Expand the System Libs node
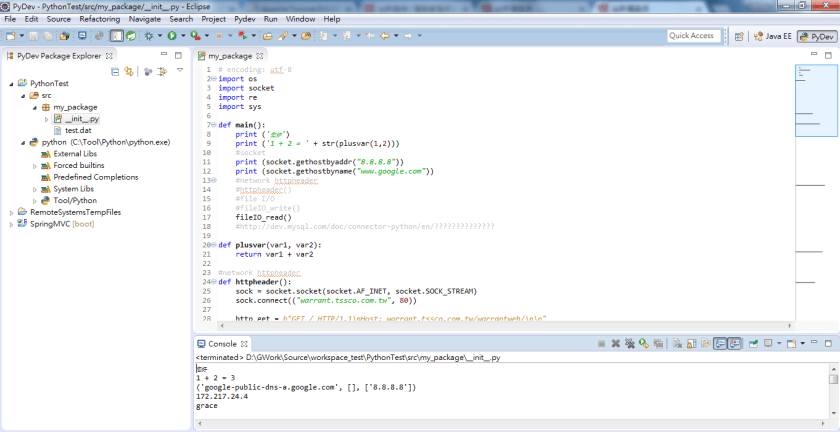Image resolution: width=840 pixels, height=432 pixels. tap(34, 189)
